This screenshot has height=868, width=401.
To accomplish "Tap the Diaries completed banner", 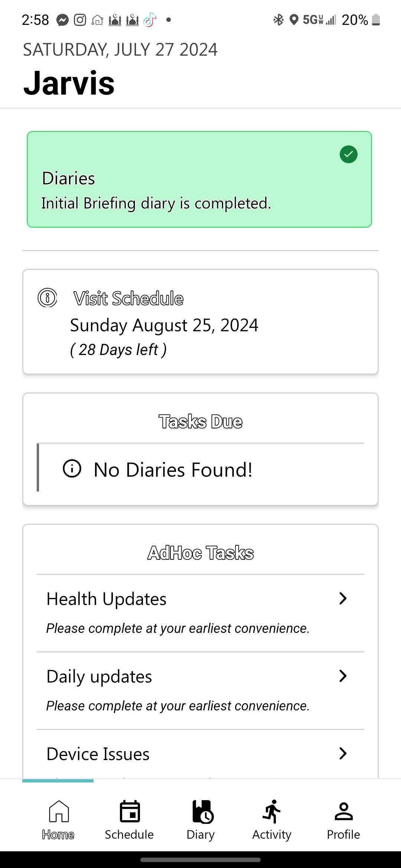I will pos(199,180).
